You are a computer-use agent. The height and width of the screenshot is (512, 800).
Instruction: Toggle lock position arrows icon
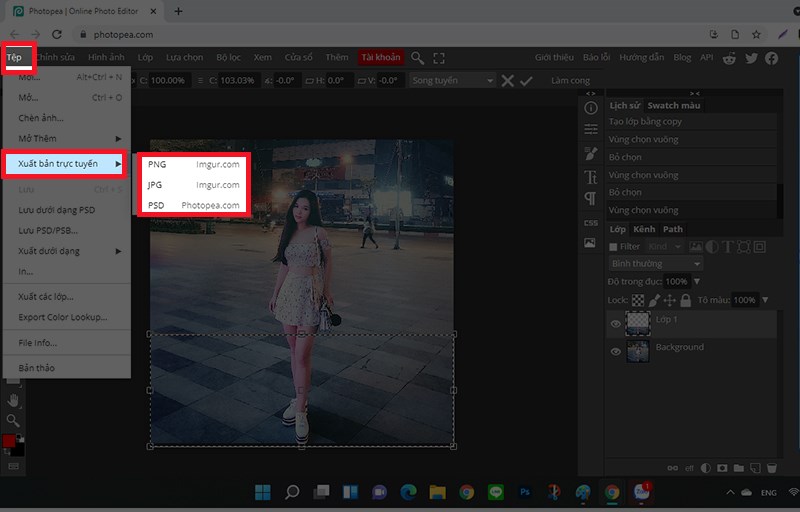point(670,300)
